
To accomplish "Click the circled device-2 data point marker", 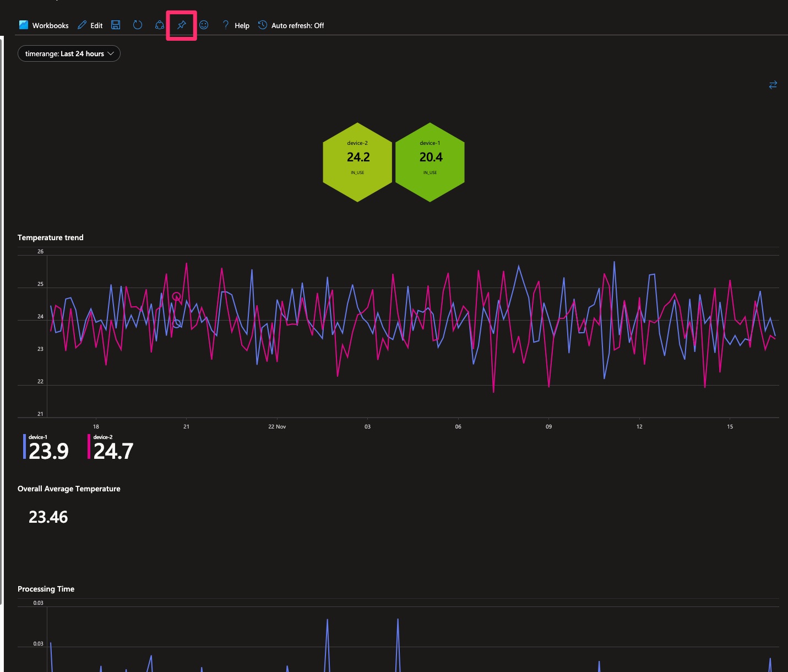I will [x=176, y=296].
